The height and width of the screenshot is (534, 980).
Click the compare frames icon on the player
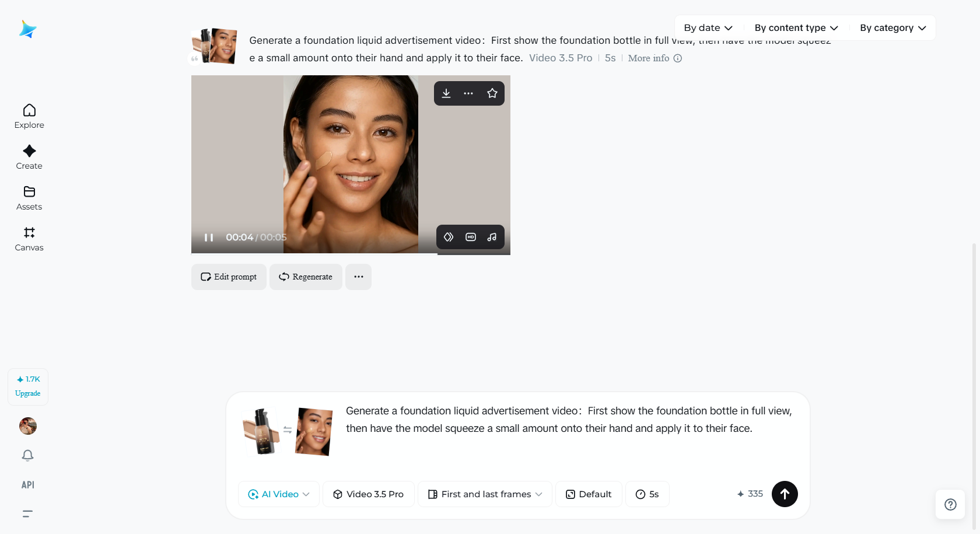click(x=449, y=237)
